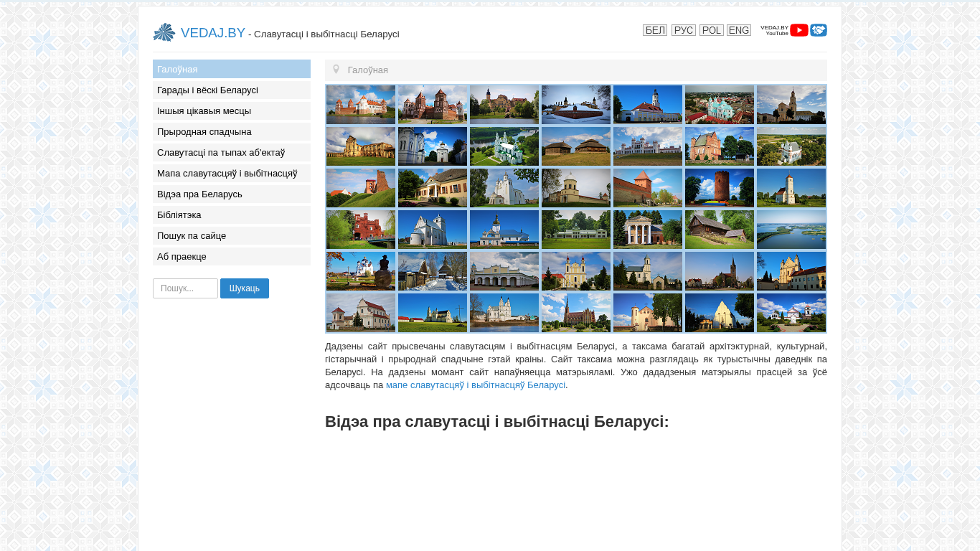Open Мапа славутасцяў і выбітнасцяў menu item
The height and width of the screenshot is (551, 980).
[232, 173]
